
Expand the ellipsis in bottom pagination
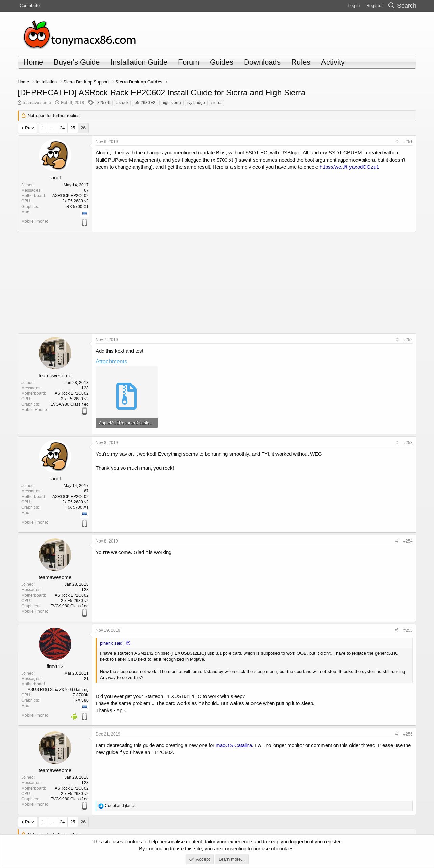click(x=52, y=822)
